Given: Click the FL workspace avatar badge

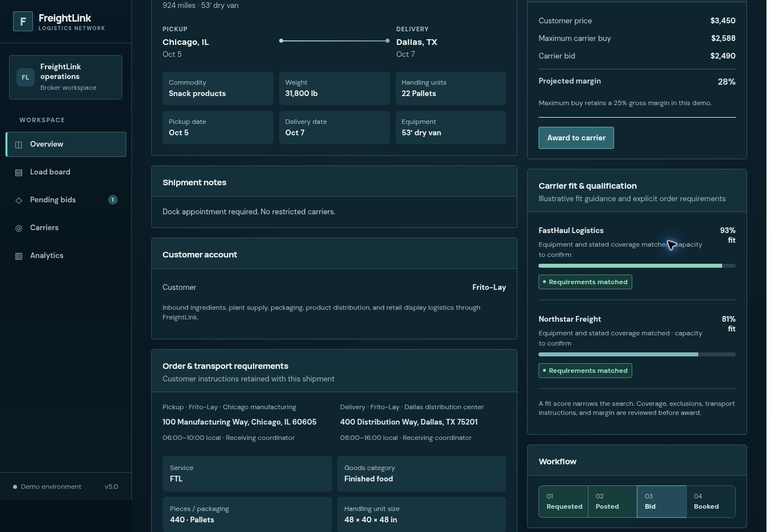Looking at the screenshot, I should click(26, 77).
